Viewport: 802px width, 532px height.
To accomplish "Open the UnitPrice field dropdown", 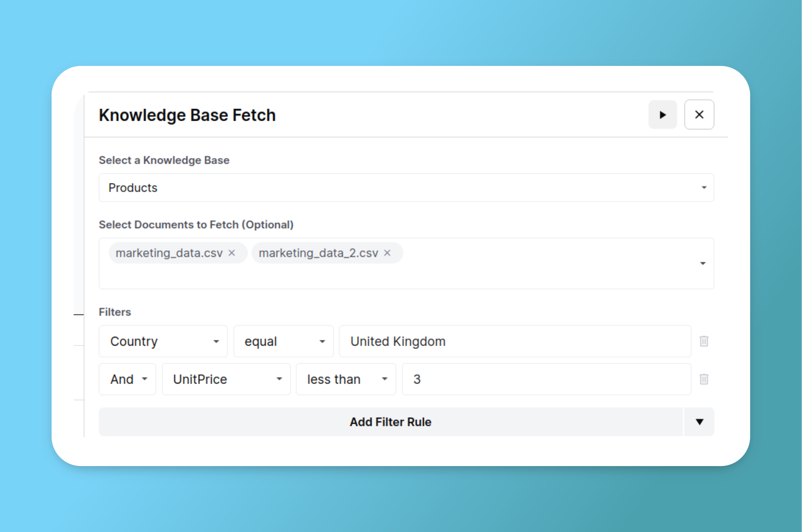I will 226,379.
